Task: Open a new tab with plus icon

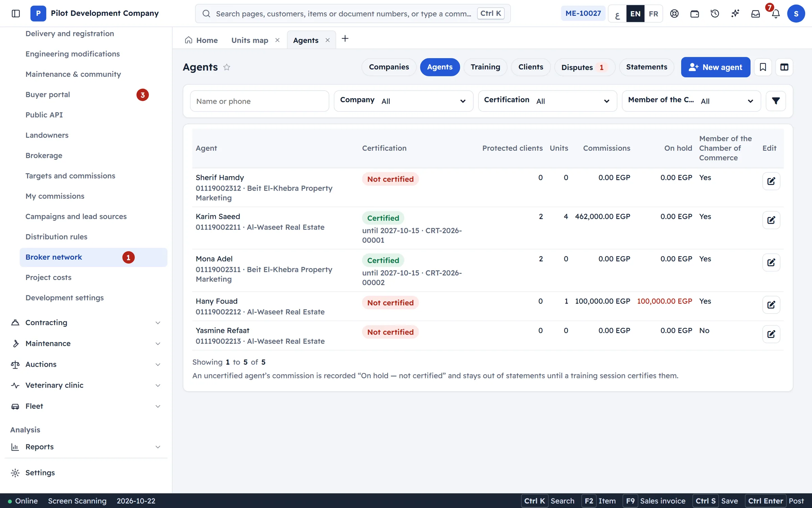Action: [345, 39]
